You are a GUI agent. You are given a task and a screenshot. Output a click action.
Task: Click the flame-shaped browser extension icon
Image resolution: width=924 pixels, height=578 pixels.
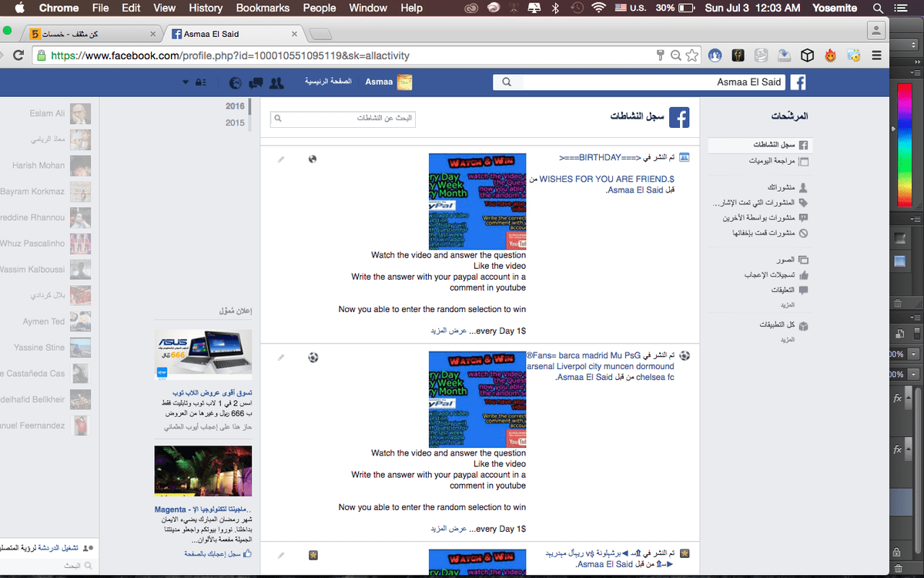[830, 55]
